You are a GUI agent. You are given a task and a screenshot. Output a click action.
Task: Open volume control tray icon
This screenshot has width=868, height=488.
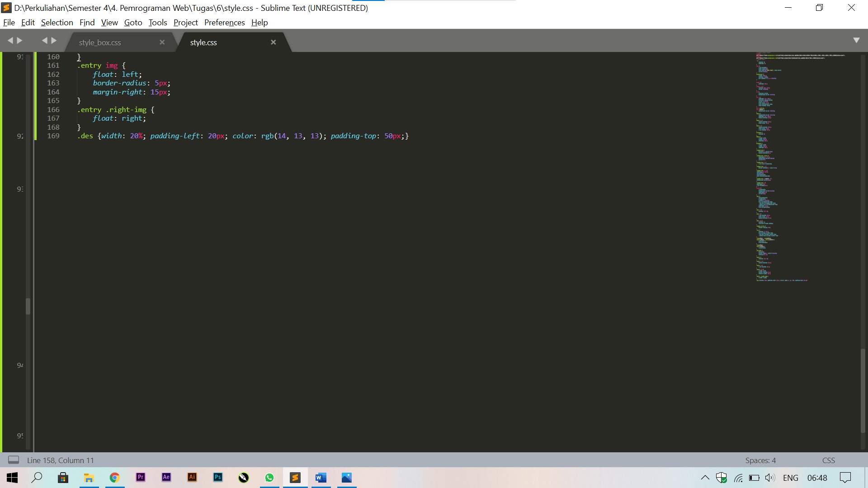click(770, 478)
